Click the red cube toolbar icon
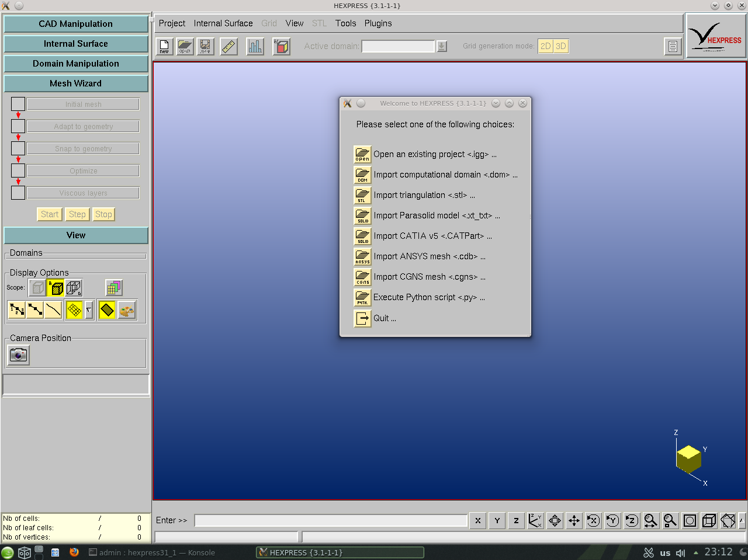This screenshot has height=560, width=748. pos(282,46)
